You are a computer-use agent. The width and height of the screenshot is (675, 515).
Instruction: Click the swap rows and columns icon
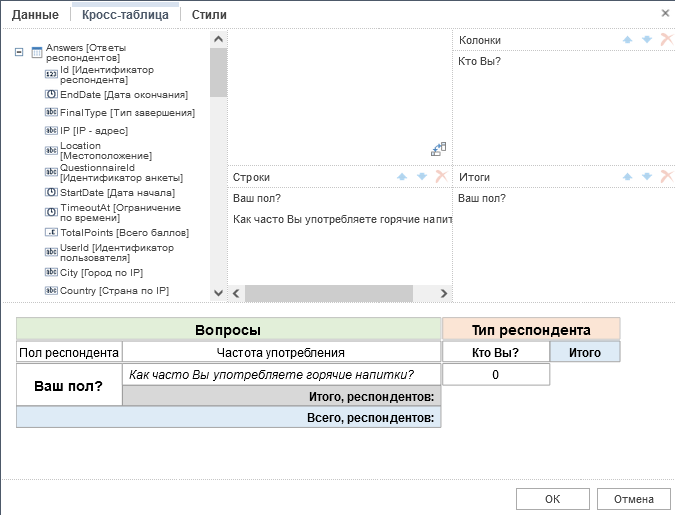pyautogui.click(x=438, y=149)
